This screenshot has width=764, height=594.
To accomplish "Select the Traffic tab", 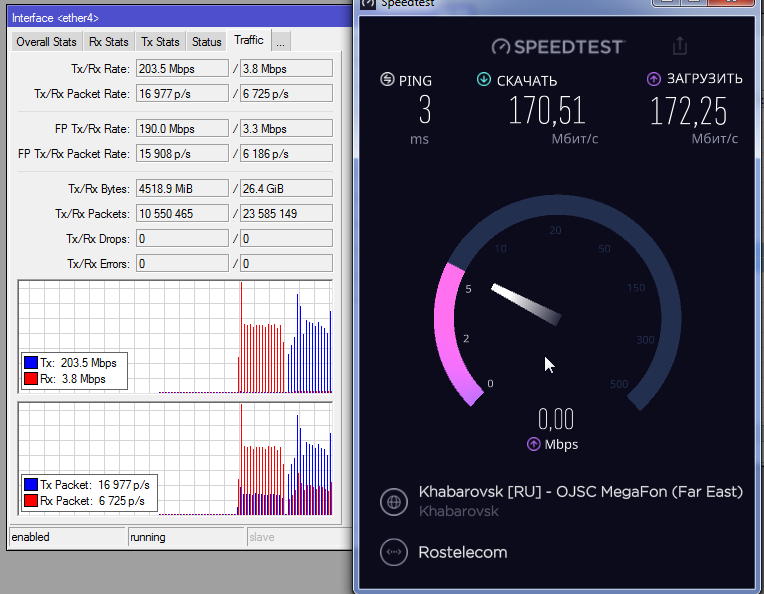I will tap(248, 40).
